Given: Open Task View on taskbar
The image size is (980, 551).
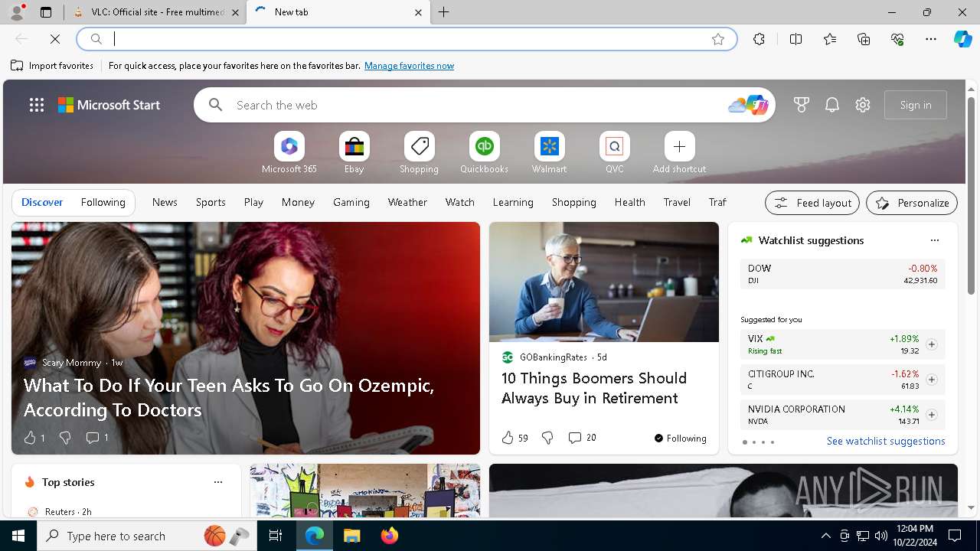Looking at the screenshot, I should [x=276, y=536].
